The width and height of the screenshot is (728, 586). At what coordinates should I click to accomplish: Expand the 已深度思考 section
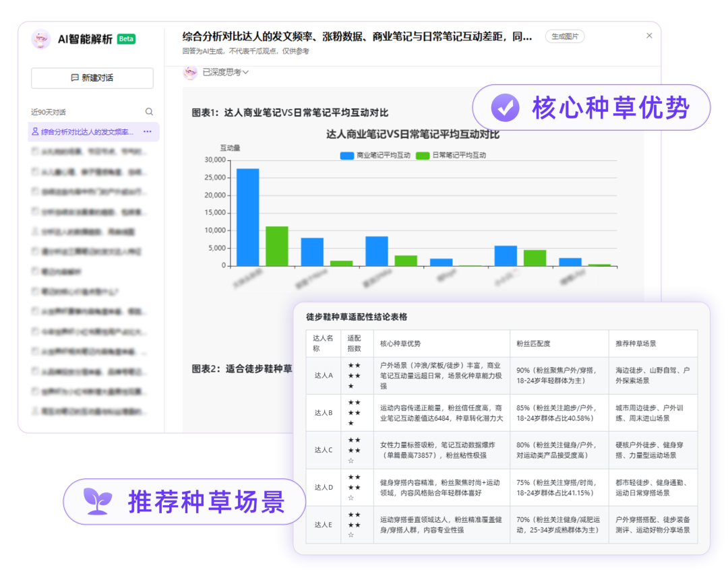click(x=226, y=72)
